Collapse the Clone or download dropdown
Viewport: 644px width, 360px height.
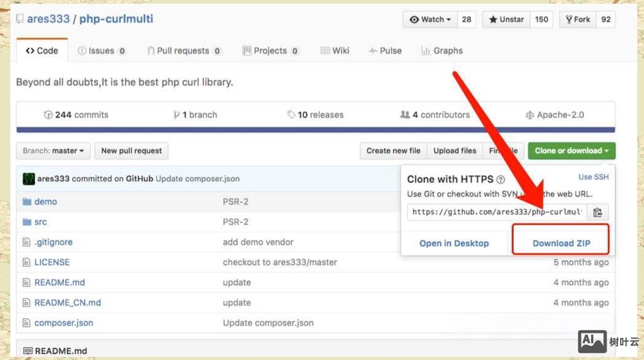[571, 151]
